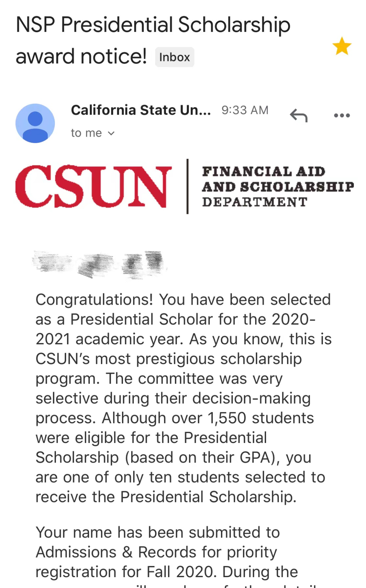Tap "Financial Aid and Scholarship Department" header text
The height and width of the screenshot is (588, 366).
coord(277,186)
